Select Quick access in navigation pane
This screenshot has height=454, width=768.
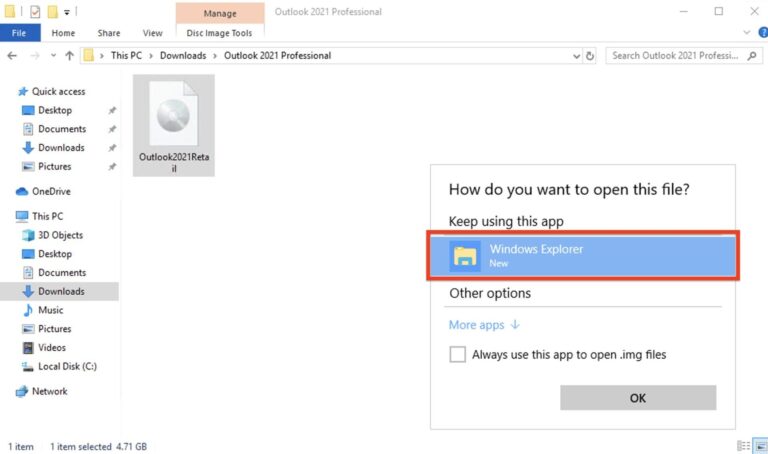[x=58, y=92]
